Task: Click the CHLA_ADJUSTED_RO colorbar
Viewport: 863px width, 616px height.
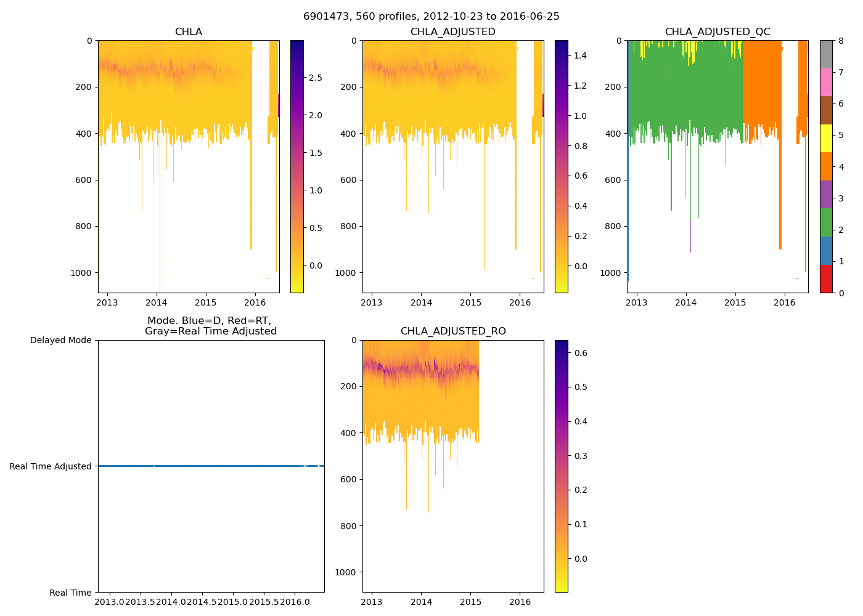Action: point(561,466)
